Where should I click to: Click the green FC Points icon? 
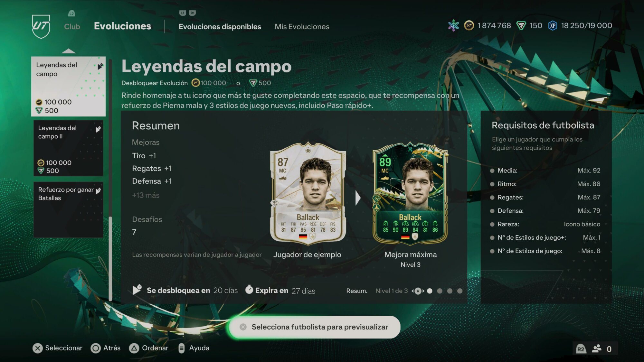pyautogui.click(x=521, y=26)
